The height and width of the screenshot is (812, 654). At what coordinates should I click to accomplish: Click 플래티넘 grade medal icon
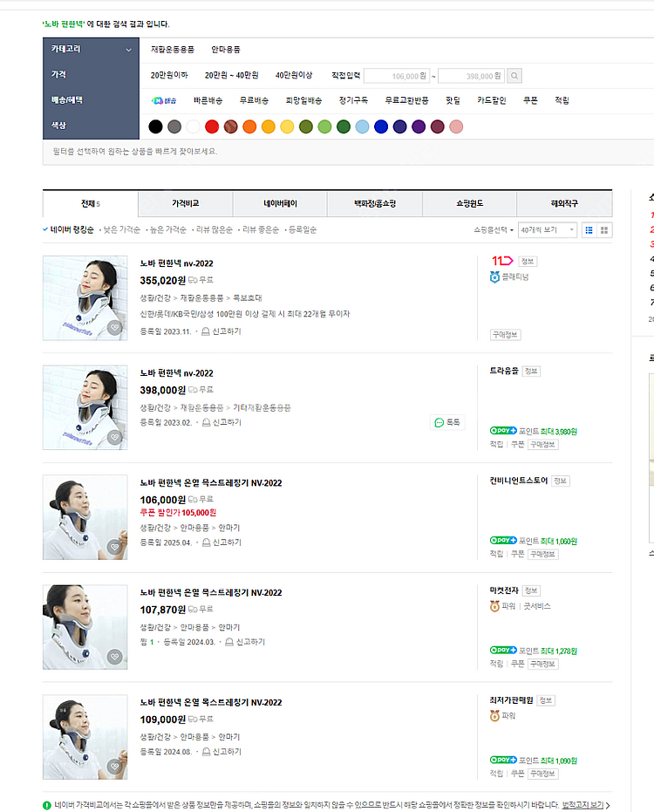(x=494, y=277)
